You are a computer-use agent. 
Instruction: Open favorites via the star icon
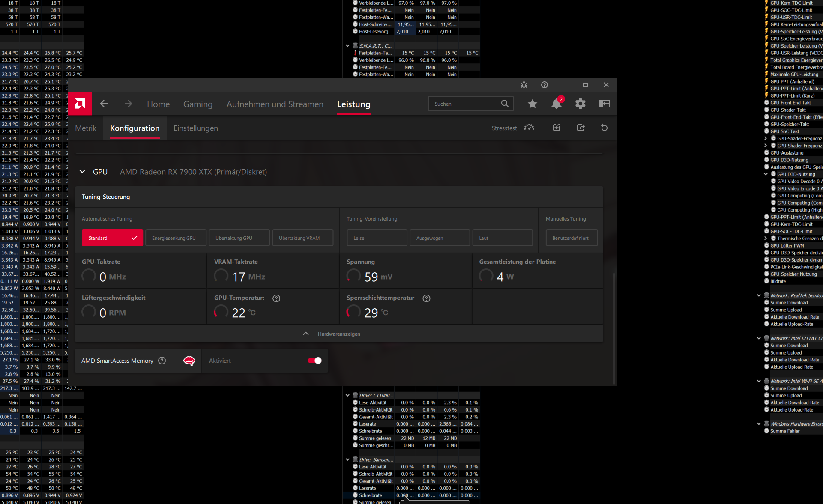point(533,104)
